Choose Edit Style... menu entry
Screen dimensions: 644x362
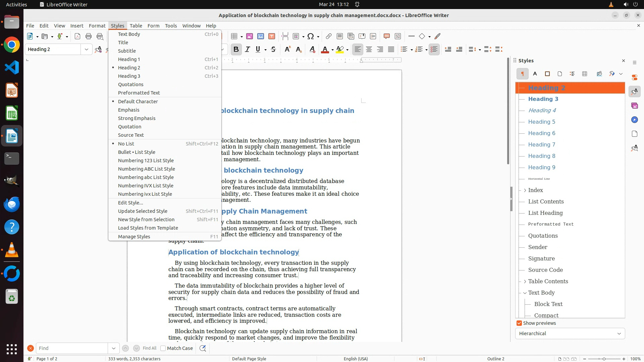tap(130, 203)
